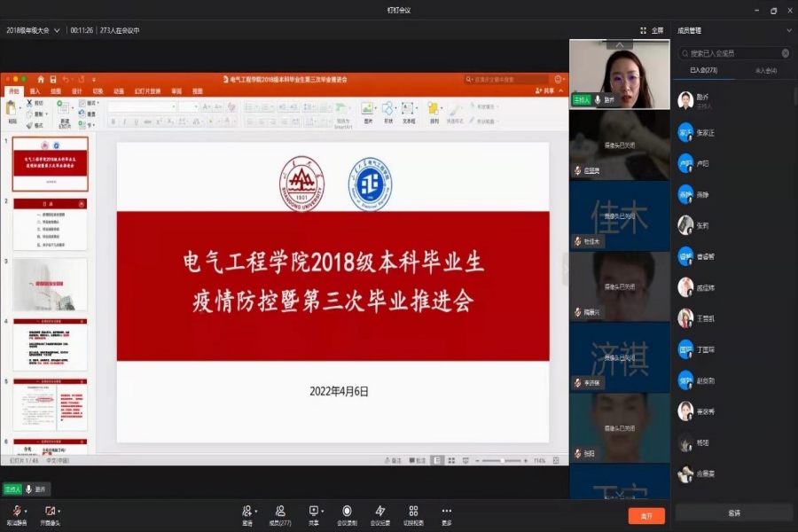Image resolution: width=798 pixels, height=532 pixels.
Task: Select member 张莉 in member list
Action: (734, 225)
